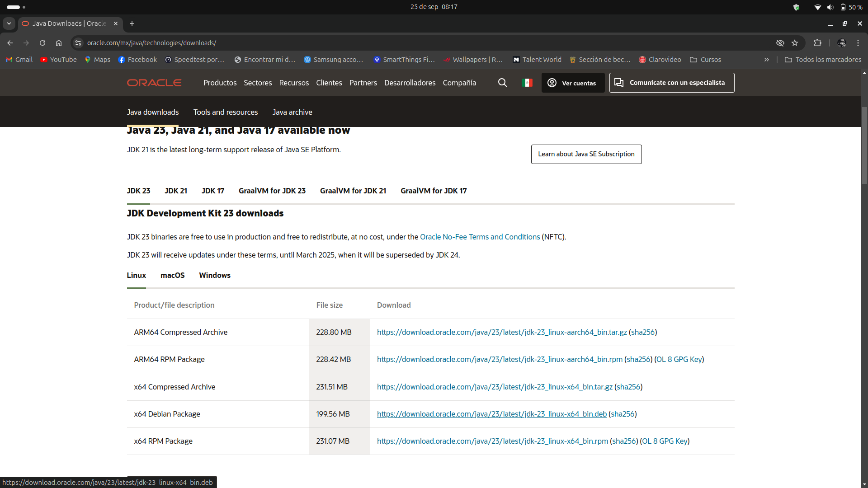
Task: Open the Clarovideo bookmark
Action: 660,60
